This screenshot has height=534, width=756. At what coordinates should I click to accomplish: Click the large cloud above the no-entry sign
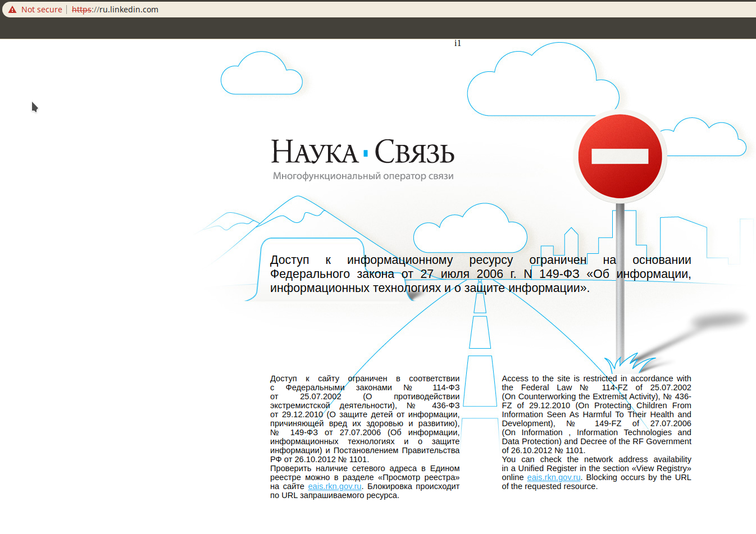(x=543, y=80)
